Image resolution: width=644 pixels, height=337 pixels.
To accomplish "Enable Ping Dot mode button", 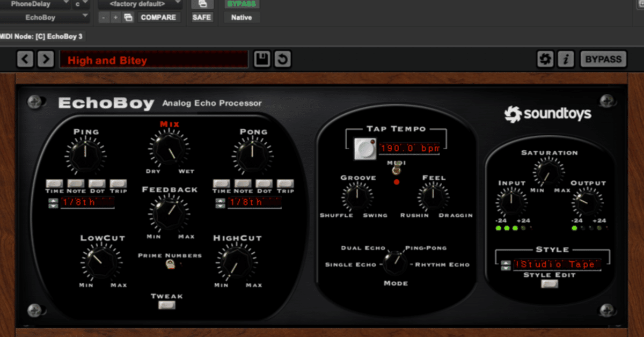I will tap(98, 184).
